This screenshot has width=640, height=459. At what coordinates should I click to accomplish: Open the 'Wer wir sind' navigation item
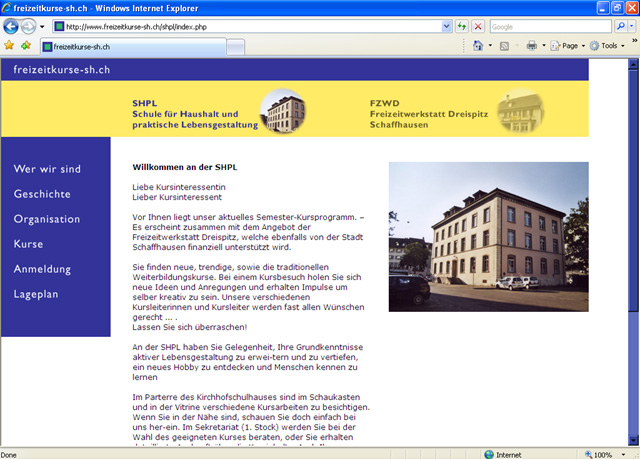47,169
